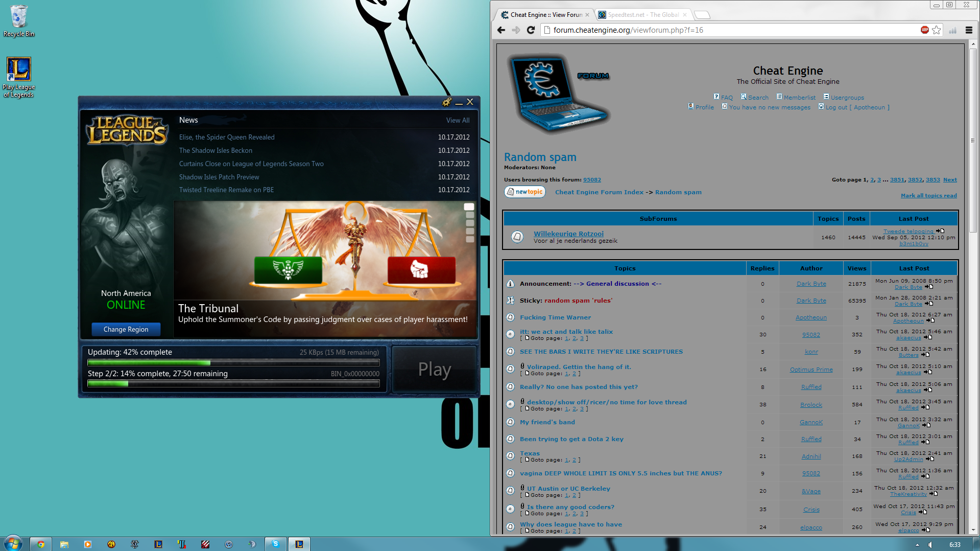Go to page 3853 of Random spam
This screenshot has width=980, height=551.
click(x=933, y=179)
